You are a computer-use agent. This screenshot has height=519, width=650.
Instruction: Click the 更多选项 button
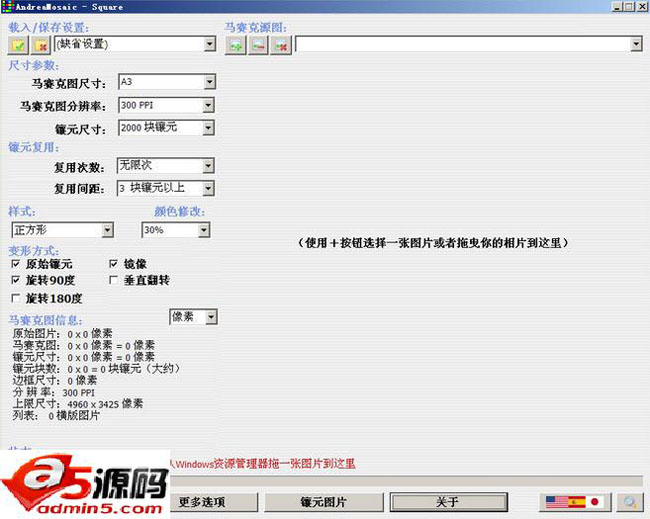point(213,502)
